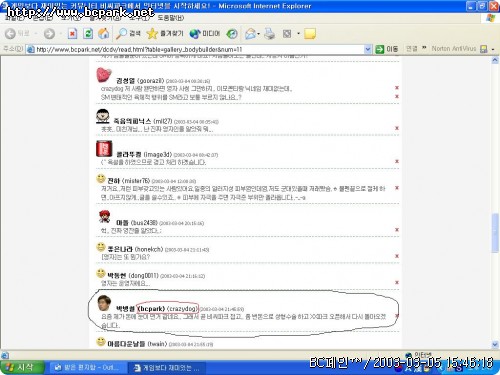The height and width of the screenshot is (375, 500).
Task: Click the red-haired character avatar of bus2438
Action: 105,217
